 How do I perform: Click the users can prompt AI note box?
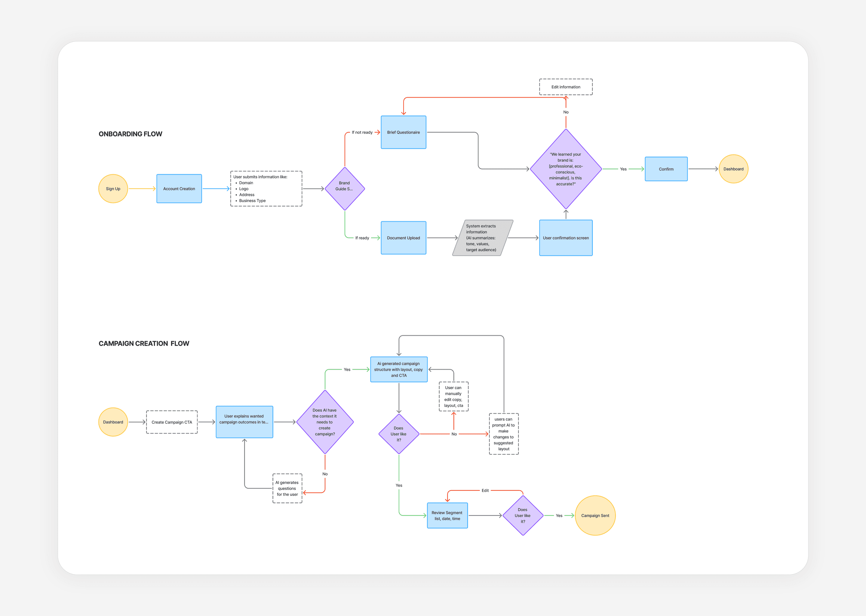tap(503, 434)
